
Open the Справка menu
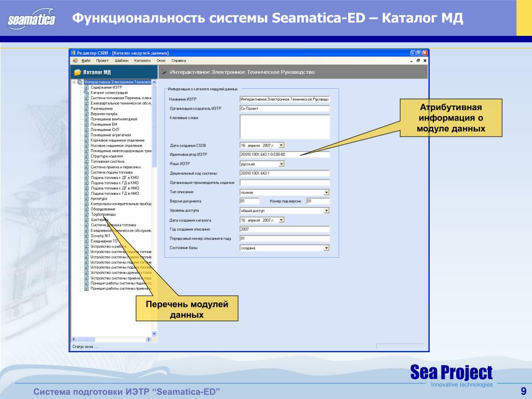pyautogui.click(x=179, y=61)
